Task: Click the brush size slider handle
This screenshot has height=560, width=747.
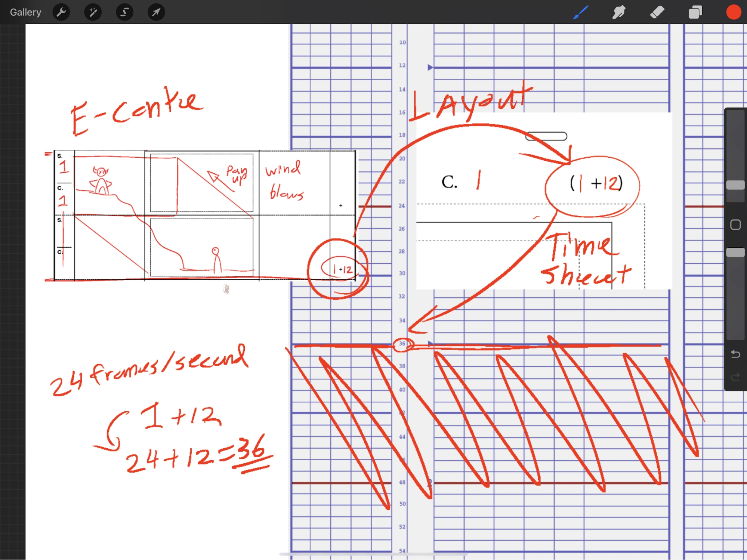Action: click(735, 185)
